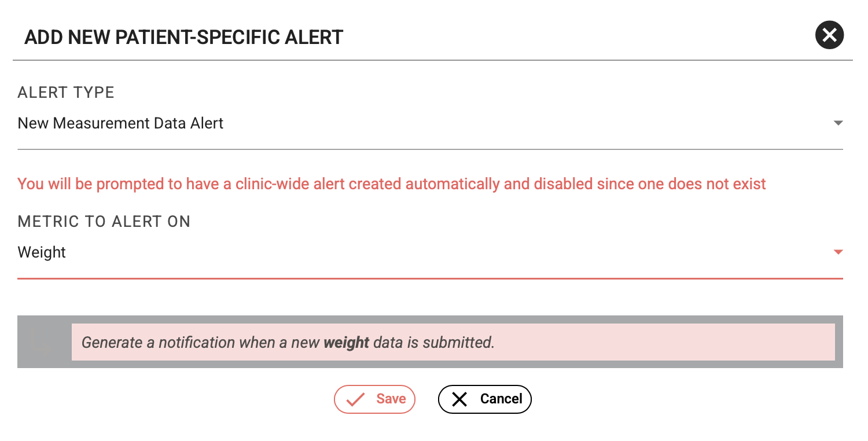Expand the Alert Type dropdown arrow
The height and width of the screenshot is (441, 868).
[x=838, y=123]
